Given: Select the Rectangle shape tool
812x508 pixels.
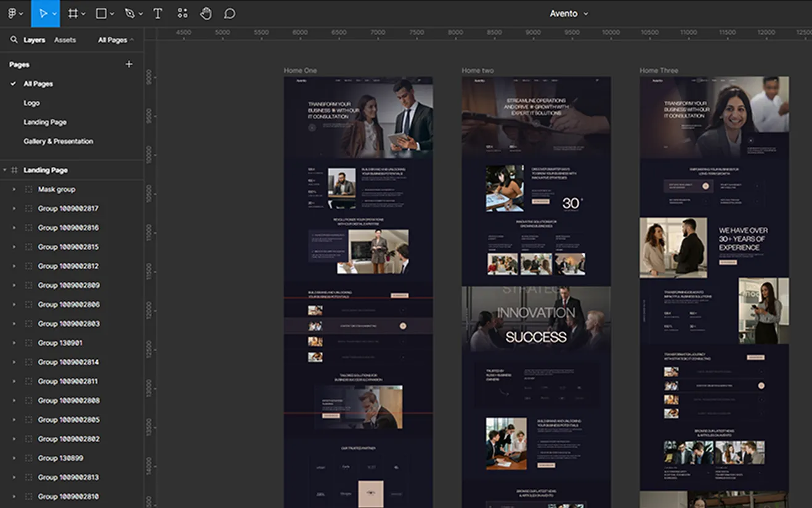Looking at the screenshot, I should point(102,14).
